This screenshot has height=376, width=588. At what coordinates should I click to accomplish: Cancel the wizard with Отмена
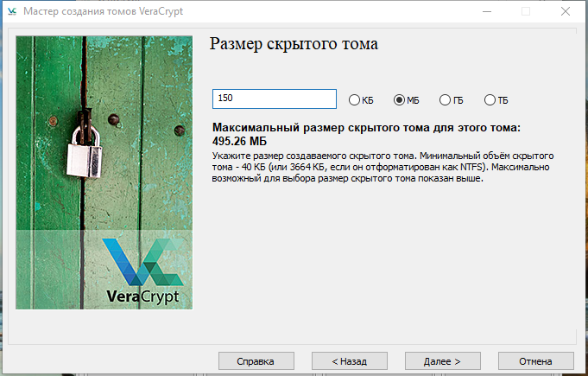(536, 361)
